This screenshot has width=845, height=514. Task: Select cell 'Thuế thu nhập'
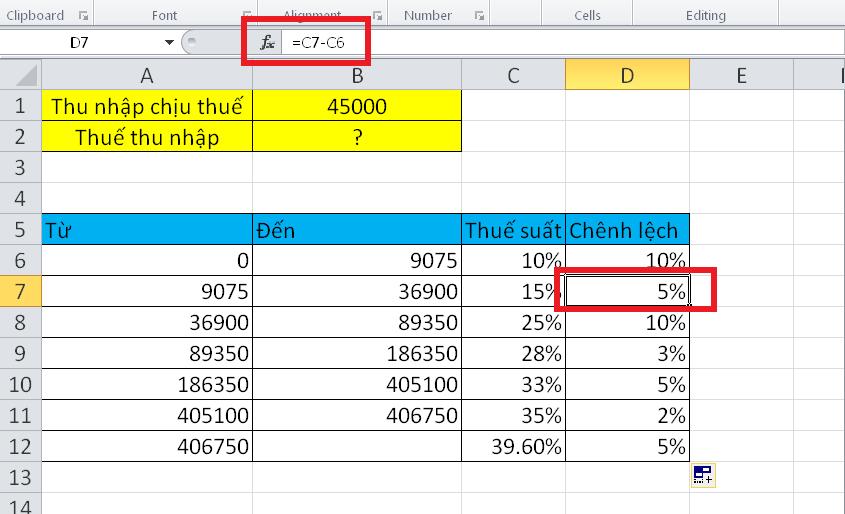tap(147, 136)
